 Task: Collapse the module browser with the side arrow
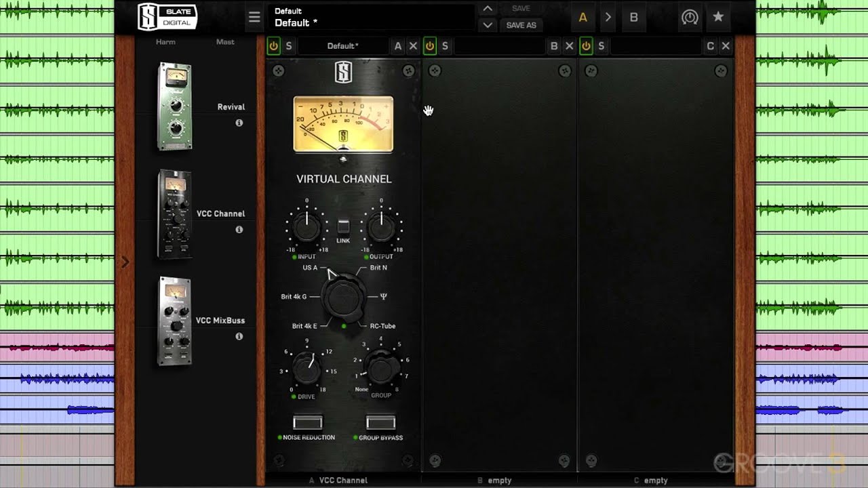point(125,262)
